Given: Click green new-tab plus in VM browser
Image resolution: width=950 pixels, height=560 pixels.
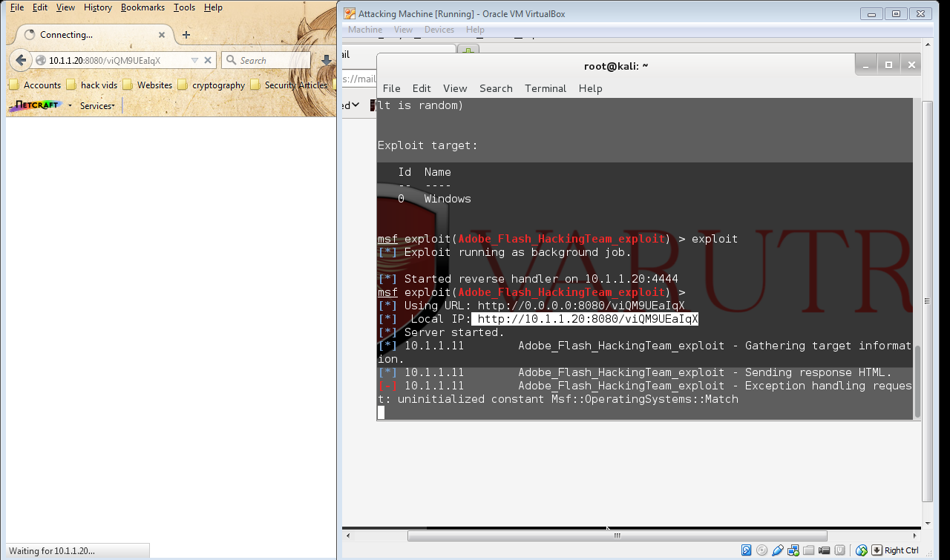Looking at the screenshot, I should click(x=468, y=50).
